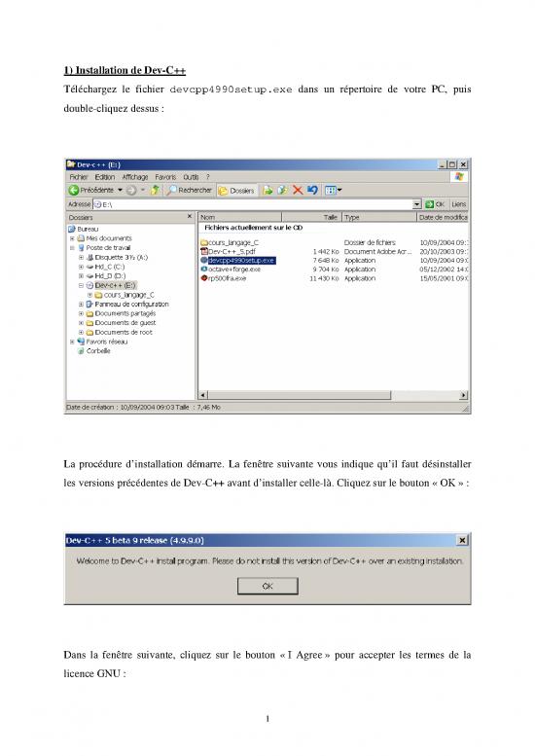
Task: Toggle the Dossiers folders pane button
Action: [x=236, y=191]
